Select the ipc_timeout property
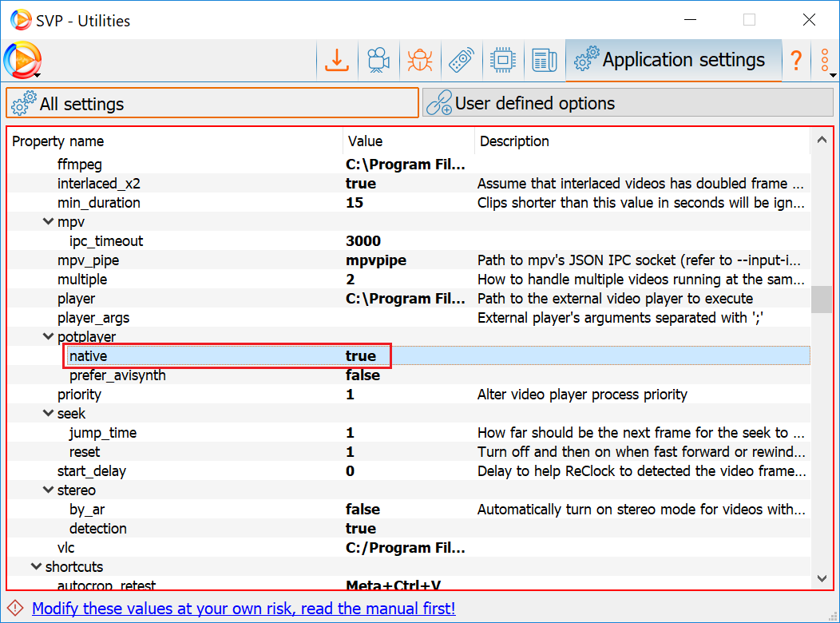Screen dimensions: 840x623 point(408,241)
